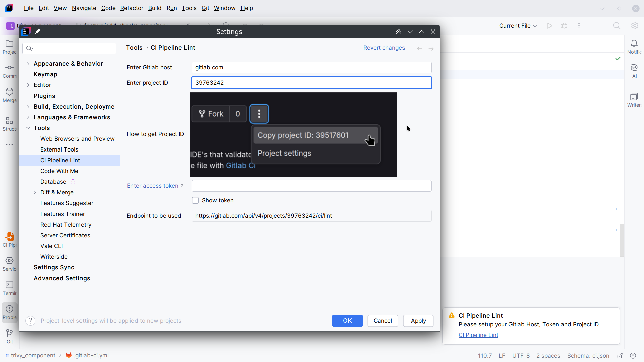Expand the Editor settings node
The image size is (644, 362).
pos(28,85)
